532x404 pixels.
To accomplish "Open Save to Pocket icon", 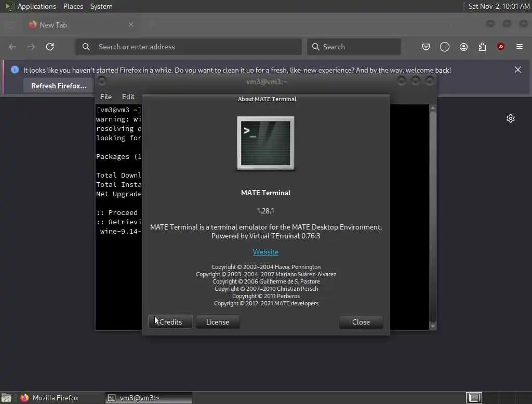I will click(426, 47).
